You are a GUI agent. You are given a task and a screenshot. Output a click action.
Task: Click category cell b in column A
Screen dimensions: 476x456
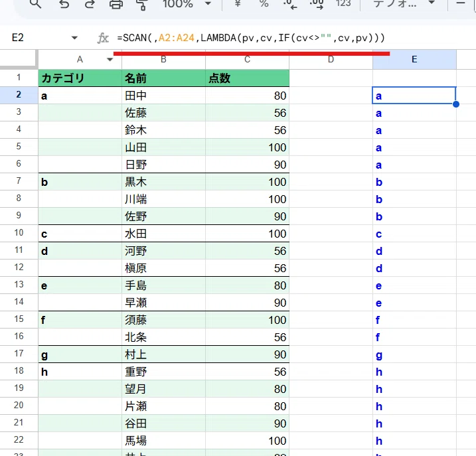(80, 182)
